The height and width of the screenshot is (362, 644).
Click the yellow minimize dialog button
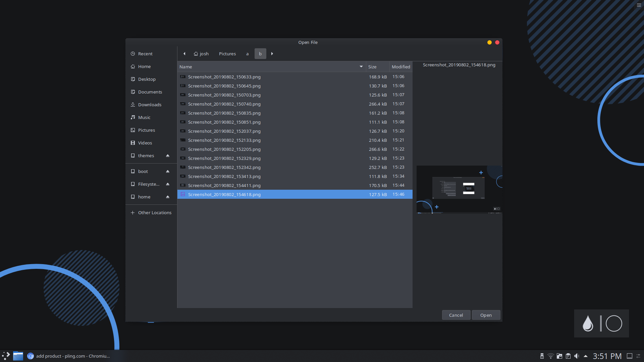(x=489, y=42)
